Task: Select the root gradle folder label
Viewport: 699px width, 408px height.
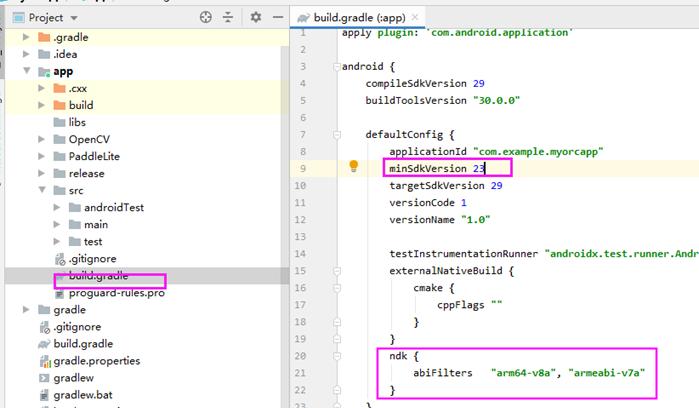Action: [70, 309]
